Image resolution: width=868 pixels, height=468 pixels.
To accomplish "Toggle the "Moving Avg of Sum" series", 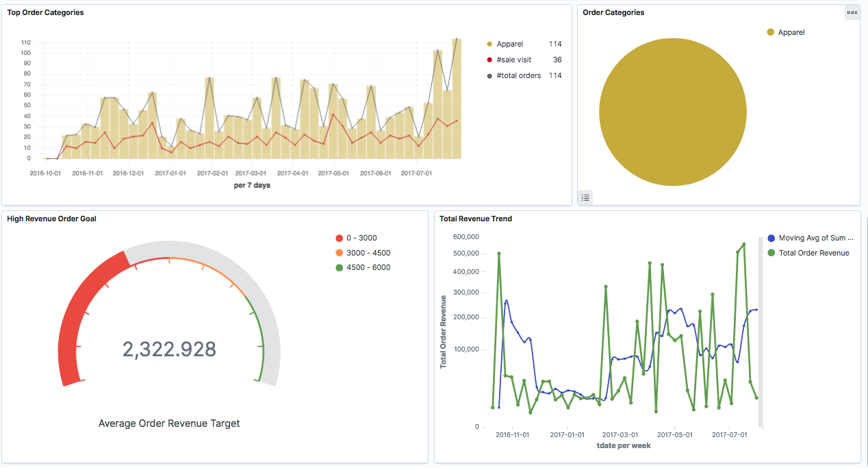I will click(x=816, y=238).
